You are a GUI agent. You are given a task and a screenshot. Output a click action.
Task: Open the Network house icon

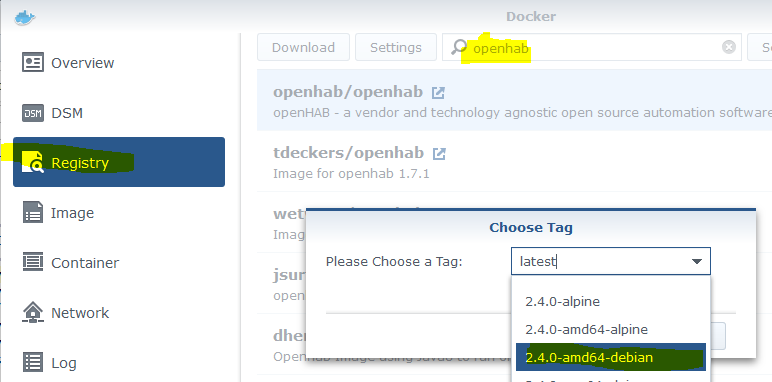click(x=33, y=313)
